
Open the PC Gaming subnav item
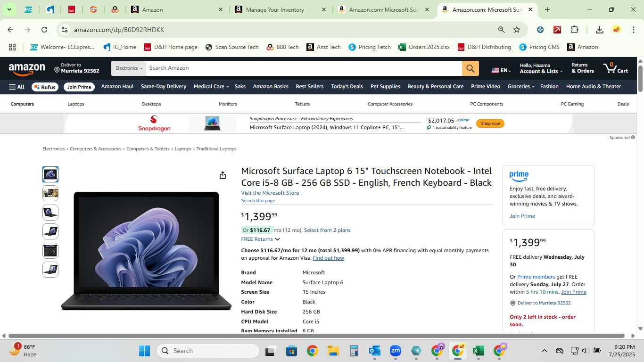tap(572, 104)
